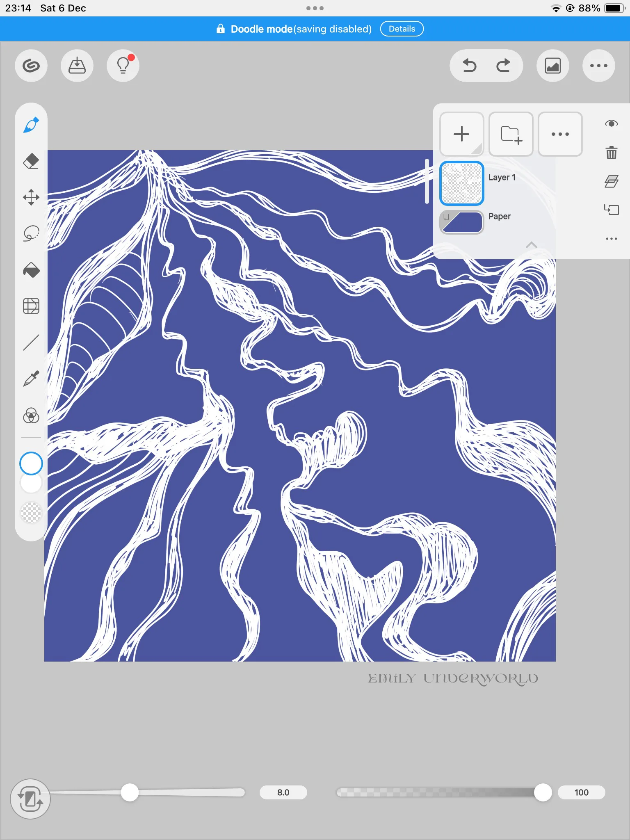Edit the brush size value 8.0
Image resolution: width=630 pixels, height=840 pixels.
(283, 792)
